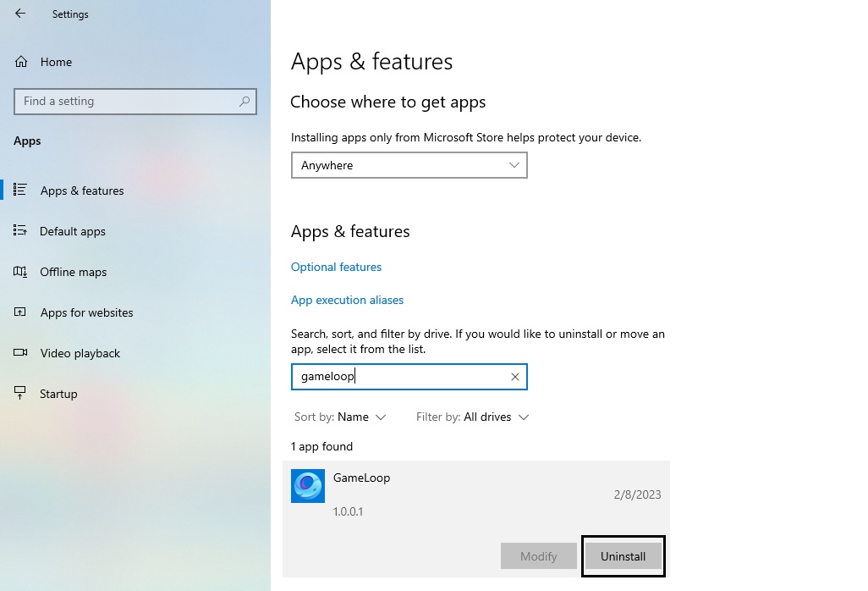Open the Anywhere app source dropdown
This screenshot has height=591, width=868.
point(409,165)
